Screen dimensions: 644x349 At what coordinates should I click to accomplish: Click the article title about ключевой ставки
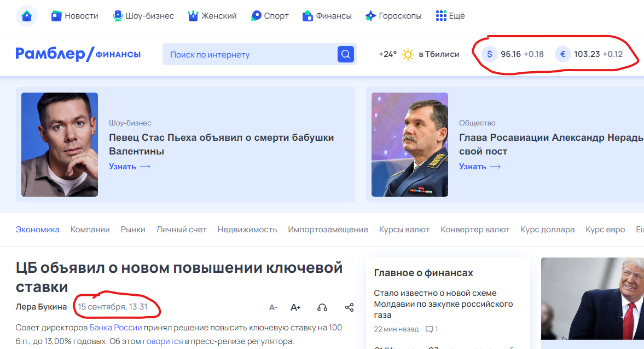click(179, 277)
